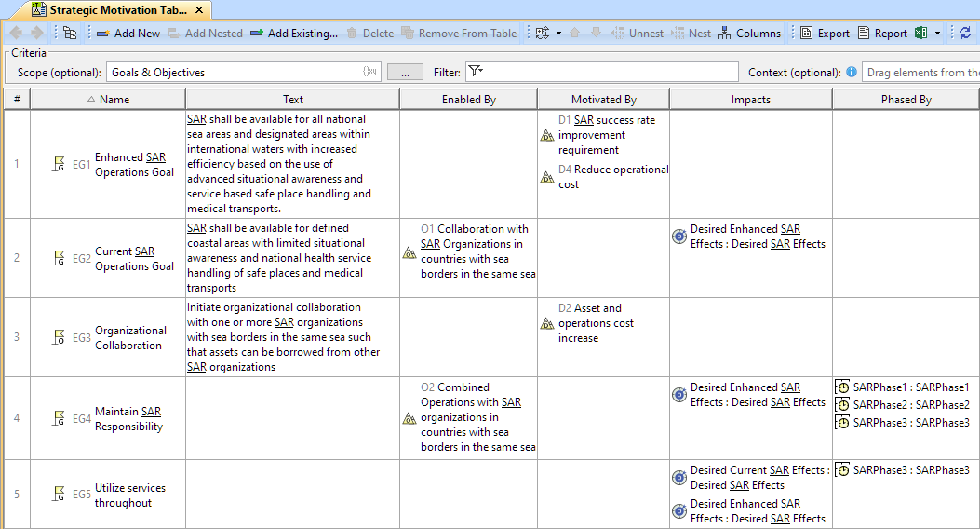Refresh the table with the refresh icon
The image size is (980, 529).
coord(965,33)
